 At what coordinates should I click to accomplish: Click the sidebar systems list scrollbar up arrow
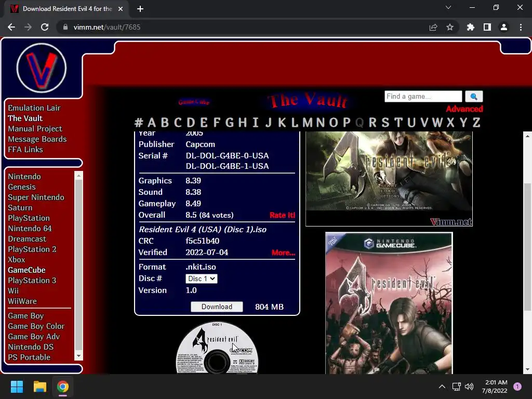pyautogui.click(x=78, y=176)
